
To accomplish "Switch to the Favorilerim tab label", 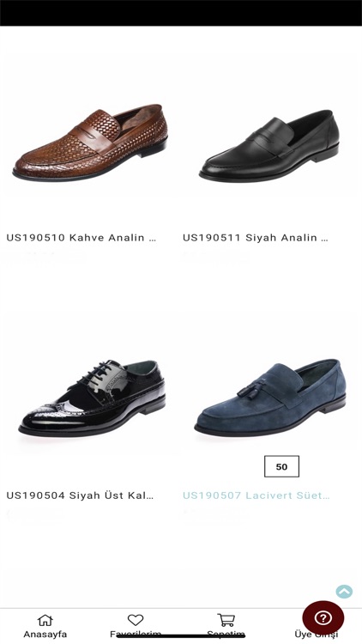I will point(136,635).
